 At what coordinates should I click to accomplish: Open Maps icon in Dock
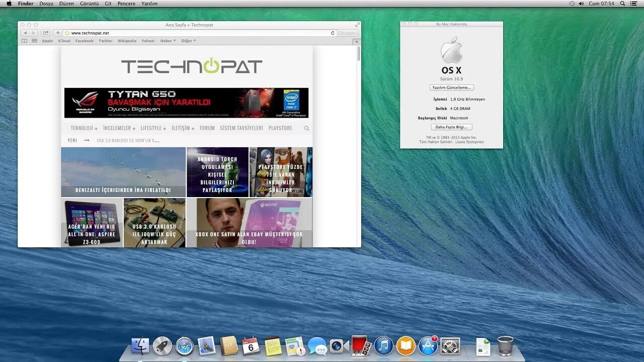point(295,346)
